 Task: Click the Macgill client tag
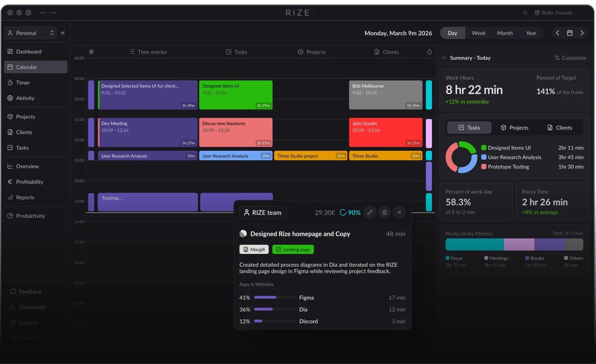[254, 249]
